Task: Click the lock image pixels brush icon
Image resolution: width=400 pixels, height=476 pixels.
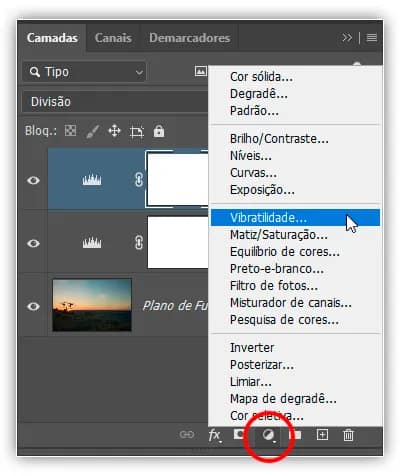Action: tap(92, 131)
